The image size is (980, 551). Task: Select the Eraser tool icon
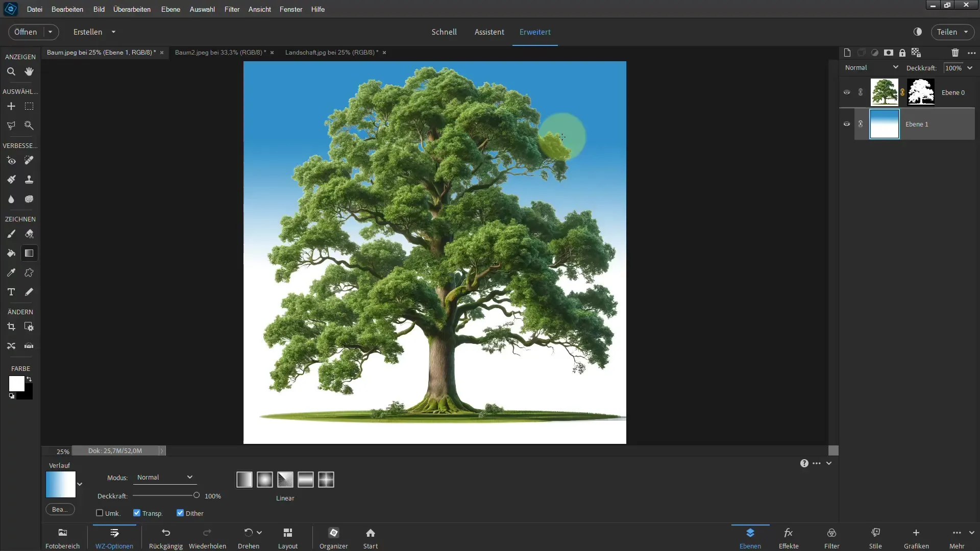click(29, 234)
